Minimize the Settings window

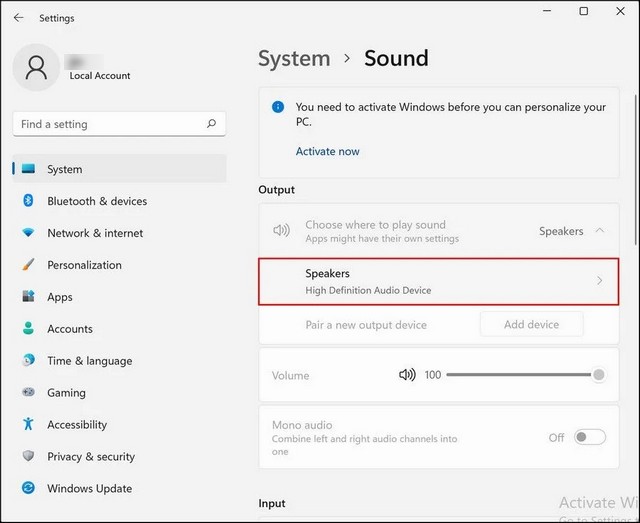(547, 11)
